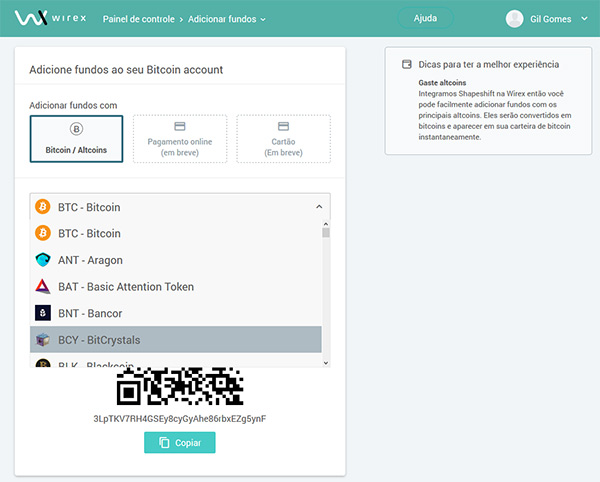Select Bitcoin / Altcoins funding method
The image size is (600, 482).
77,139
